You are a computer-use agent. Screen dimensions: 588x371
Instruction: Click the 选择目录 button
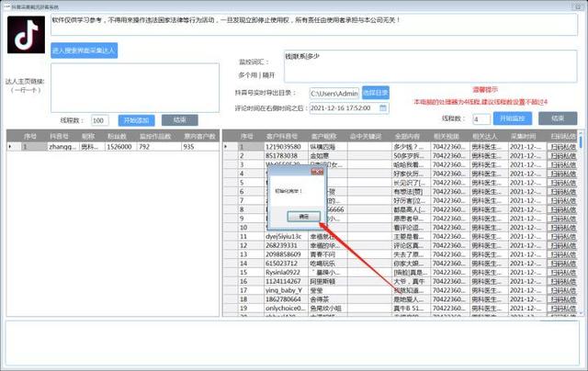point(376,93)
